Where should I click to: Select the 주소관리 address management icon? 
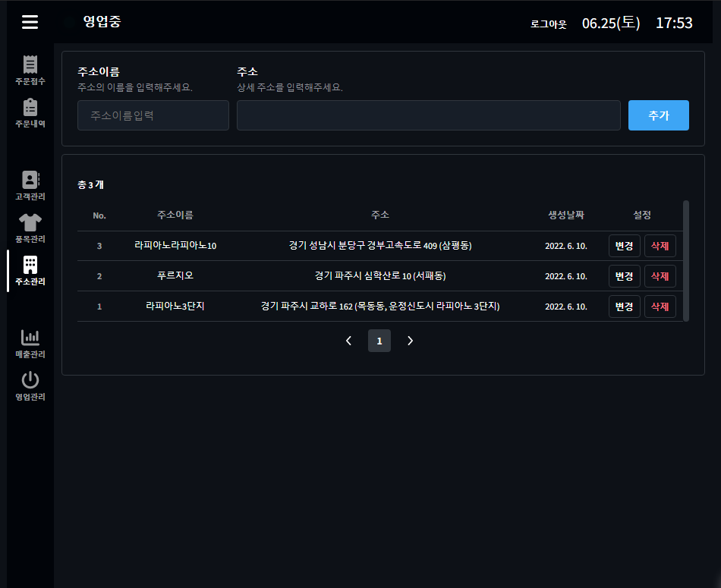tap(30, 272)
